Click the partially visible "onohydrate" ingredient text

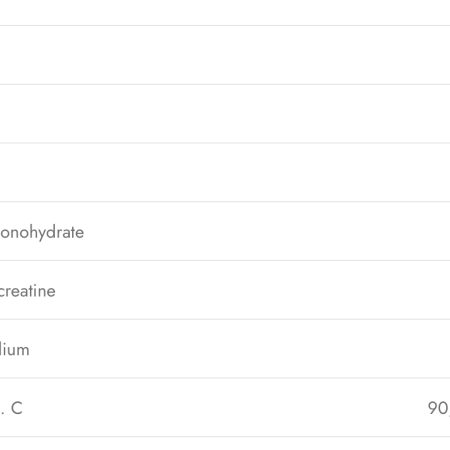pos(42,233)
